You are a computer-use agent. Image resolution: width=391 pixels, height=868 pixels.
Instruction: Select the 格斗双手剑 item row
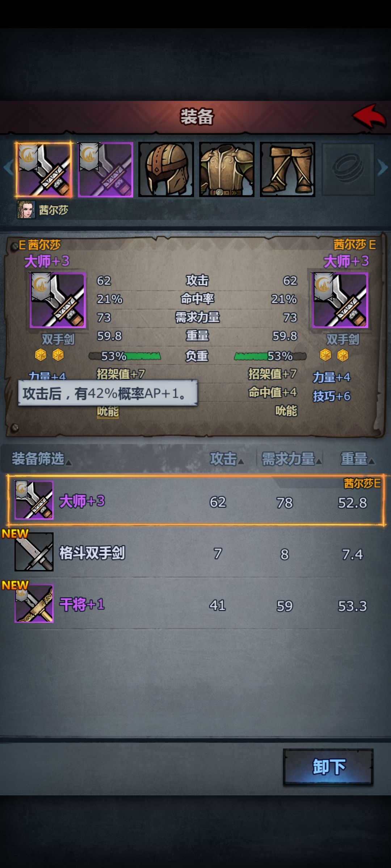pos(196,552)
